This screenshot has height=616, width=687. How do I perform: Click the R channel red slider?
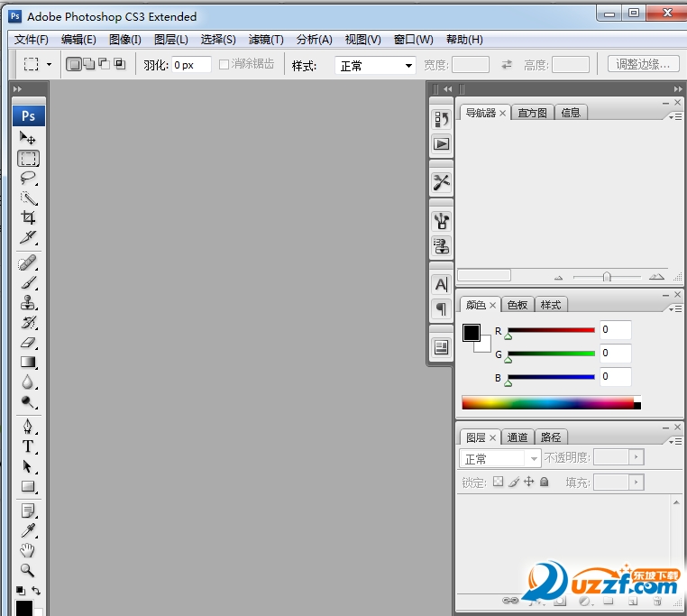pyautogui.click(x=551, y=330)
